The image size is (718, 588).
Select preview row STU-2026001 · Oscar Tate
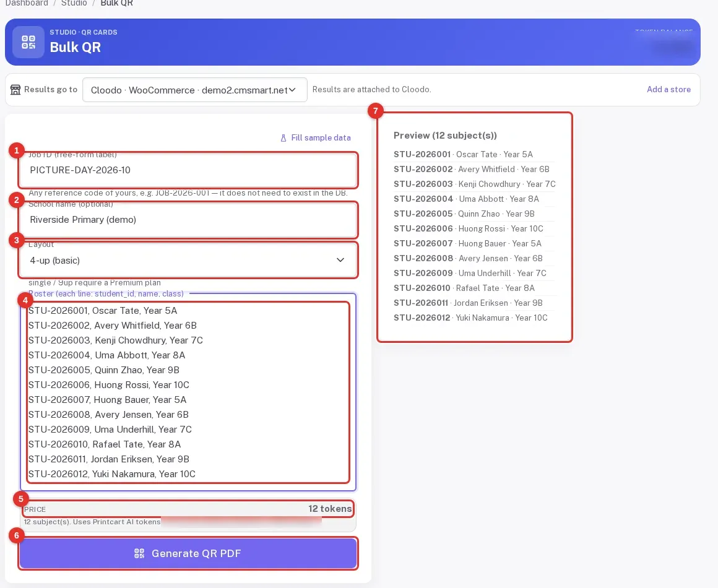point(464,154)
